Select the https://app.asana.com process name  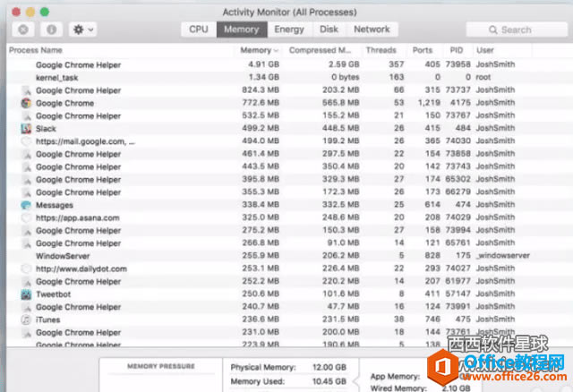point(78,217)
